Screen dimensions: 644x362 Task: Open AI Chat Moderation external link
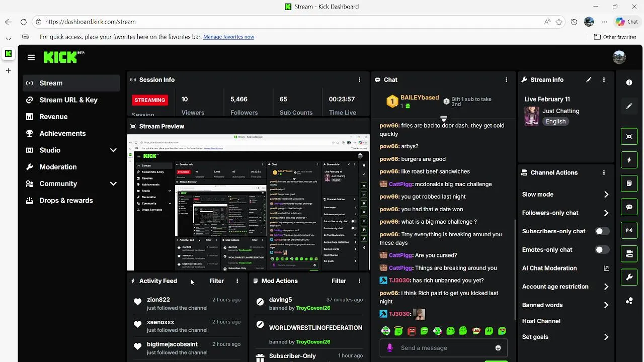click(606, 268)
